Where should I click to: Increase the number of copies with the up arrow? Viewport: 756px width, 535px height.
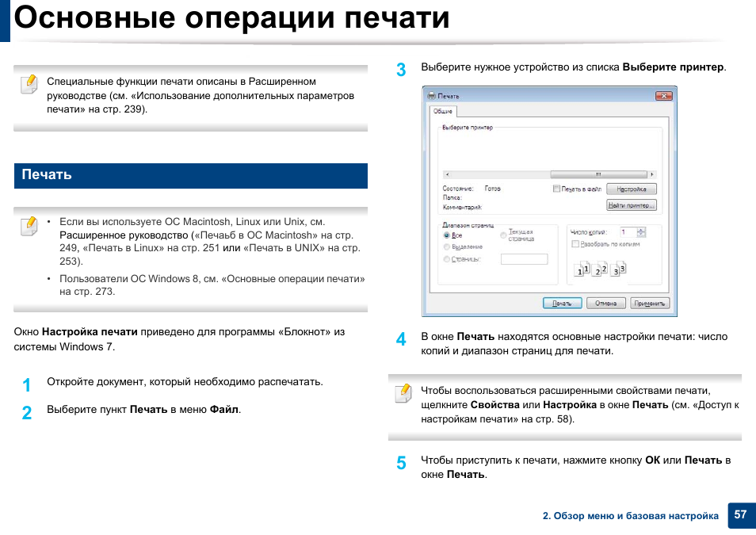[x=642, y=229]
